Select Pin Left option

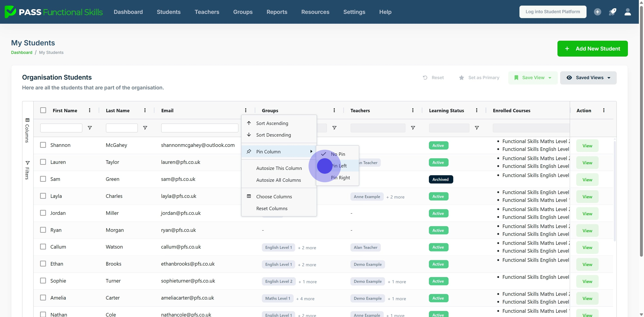tap(337, 166)
